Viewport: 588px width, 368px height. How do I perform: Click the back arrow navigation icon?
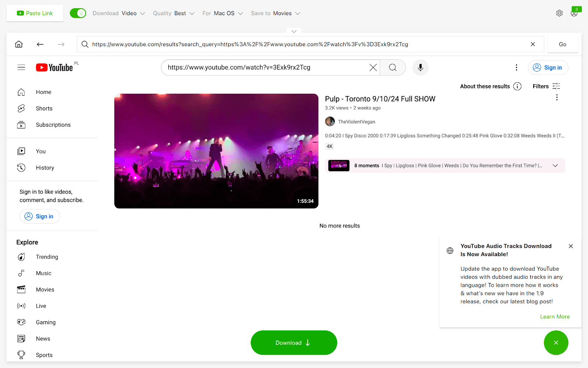point(40,44)
